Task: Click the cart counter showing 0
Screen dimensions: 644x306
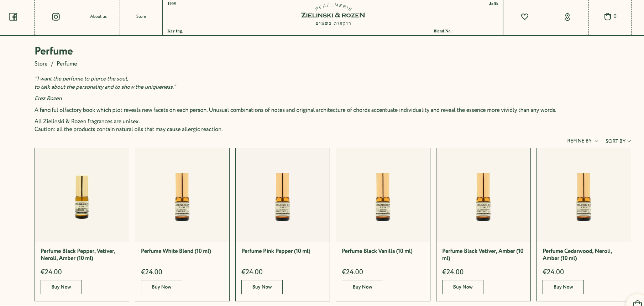Action: pos(615,16)
